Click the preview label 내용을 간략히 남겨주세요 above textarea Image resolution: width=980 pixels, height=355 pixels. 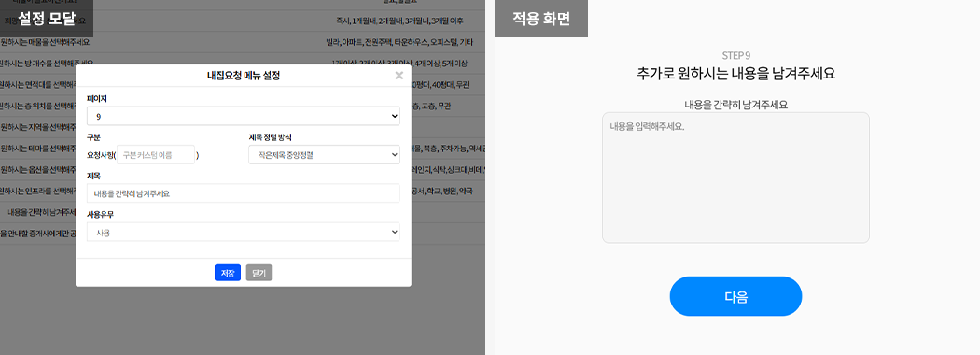(735, 105)
